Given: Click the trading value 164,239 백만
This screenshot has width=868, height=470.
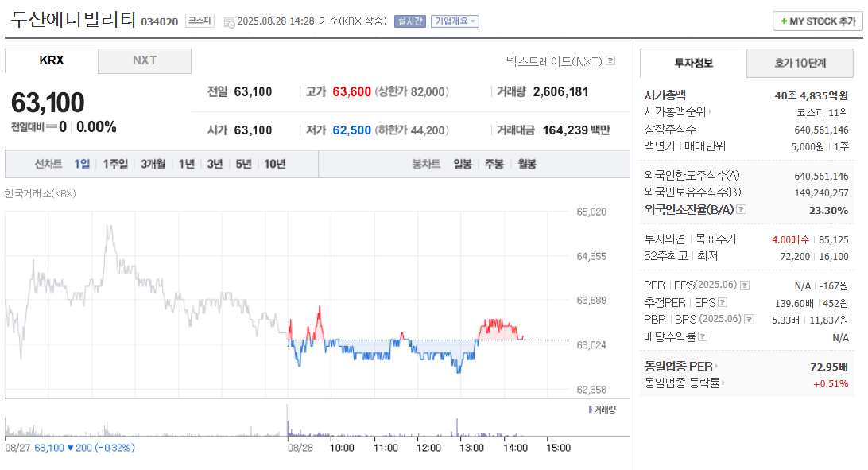Looking at the screenshot, I should pos(576,130).
